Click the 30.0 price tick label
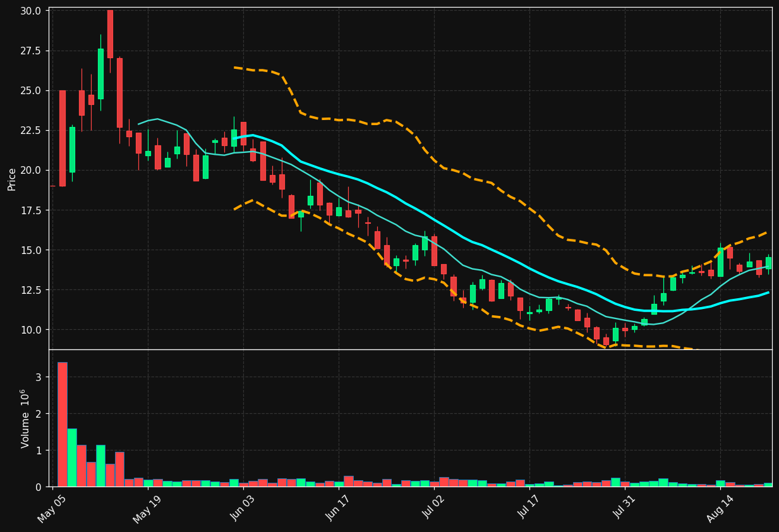 31,11
